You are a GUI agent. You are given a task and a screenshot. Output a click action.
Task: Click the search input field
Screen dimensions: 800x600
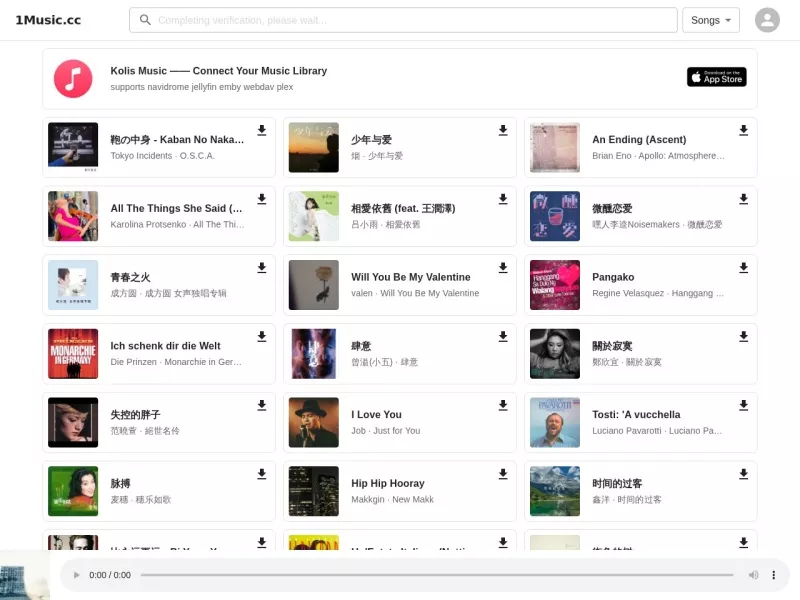[403, 20]
